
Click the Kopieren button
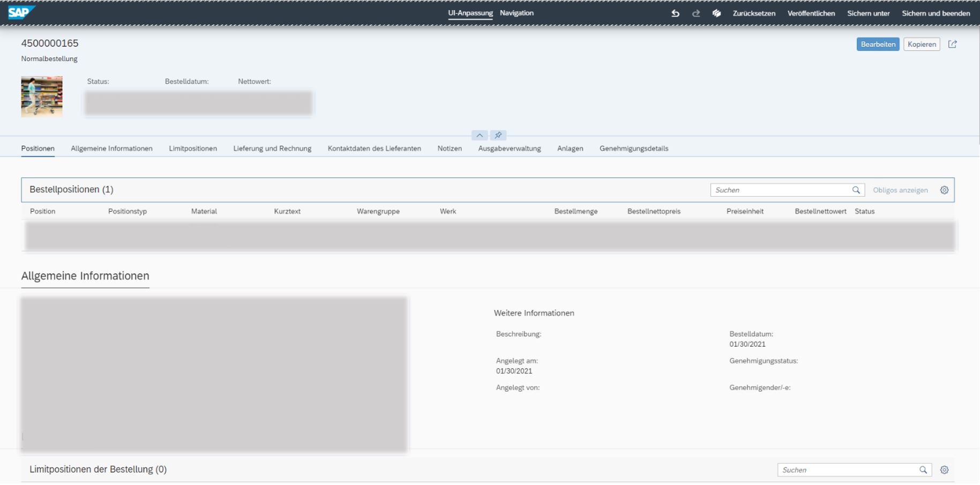(x=922, y=44)
